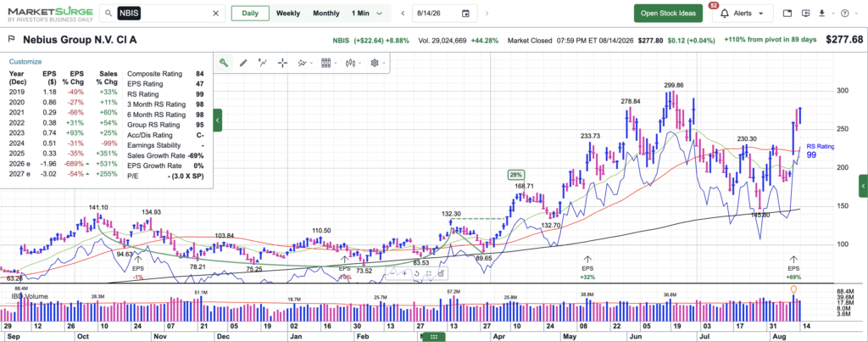Select the wrench tool in the chart toolbar

coord(224,63)
